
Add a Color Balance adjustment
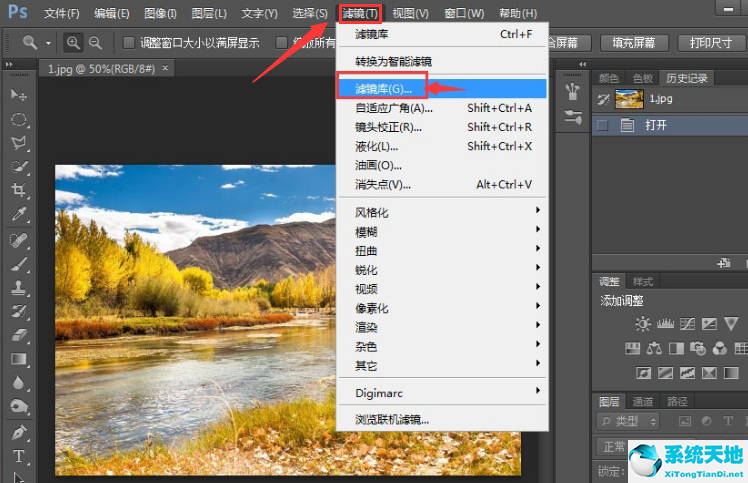[x=654, y=348]
